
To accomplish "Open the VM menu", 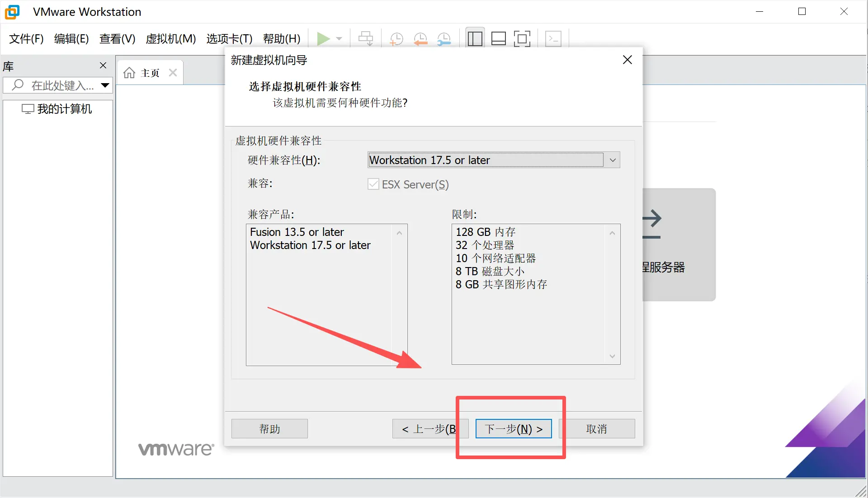I will click(x=171, y=39).
